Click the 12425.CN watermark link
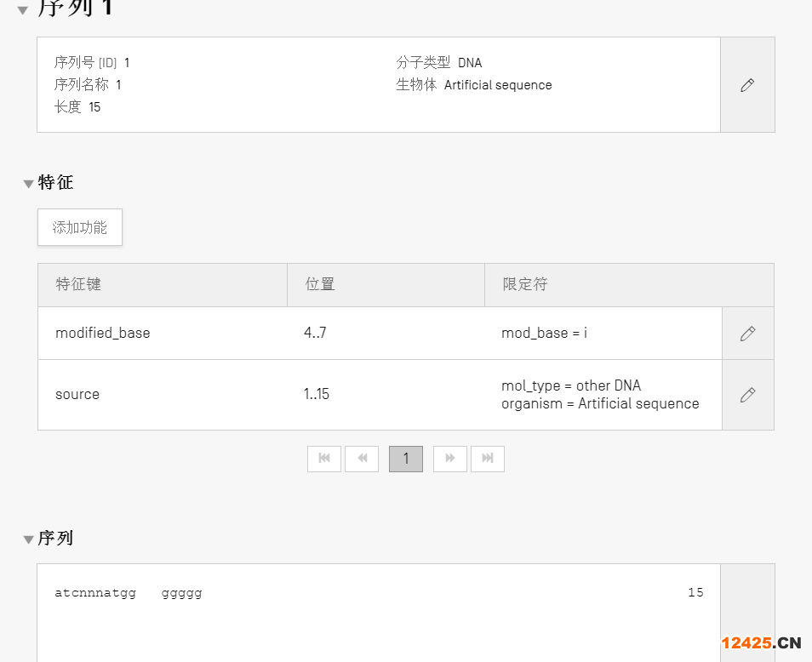This screenshot has width=812, height=662. [x=761, y=643]
